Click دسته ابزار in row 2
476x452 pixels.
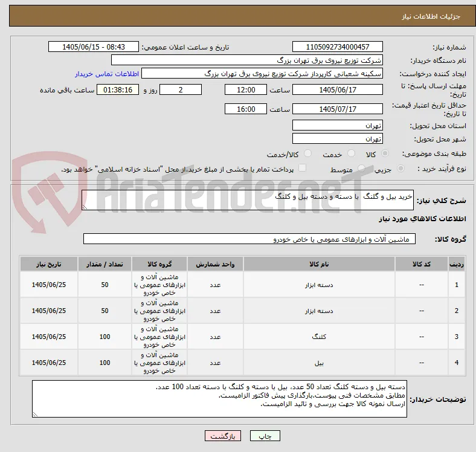tap(319, 311)
